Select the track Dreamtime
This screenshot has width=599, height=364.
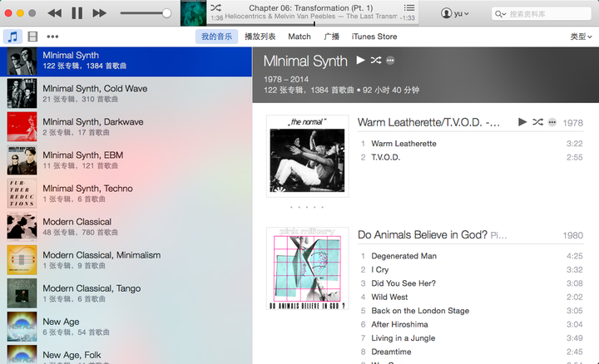pyautogui.click(x=391, y=352)
